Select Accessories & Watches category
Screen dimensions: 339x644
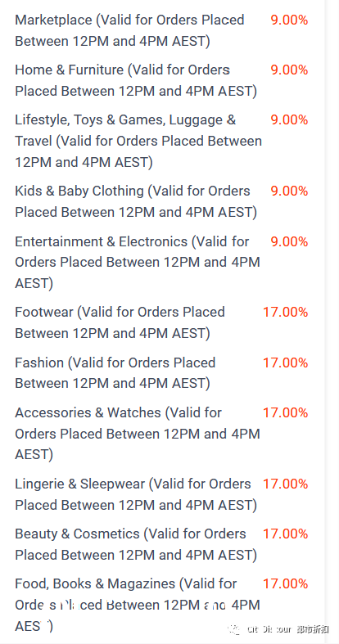138,434
